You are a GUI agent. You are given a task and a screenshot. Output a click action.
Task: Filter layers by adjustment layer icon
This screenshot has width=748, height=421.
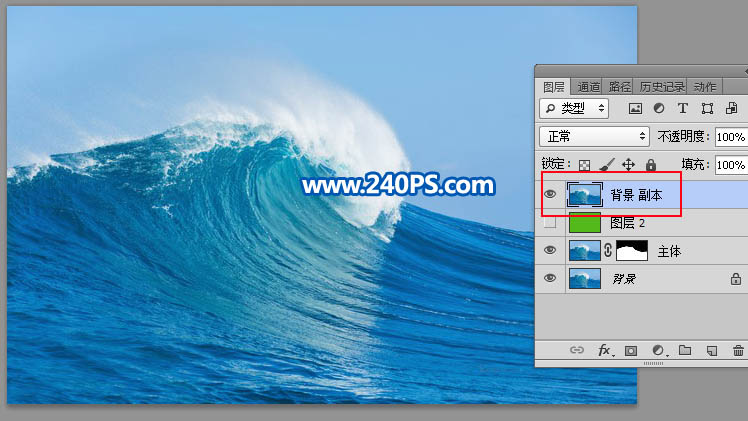point(659,108)
